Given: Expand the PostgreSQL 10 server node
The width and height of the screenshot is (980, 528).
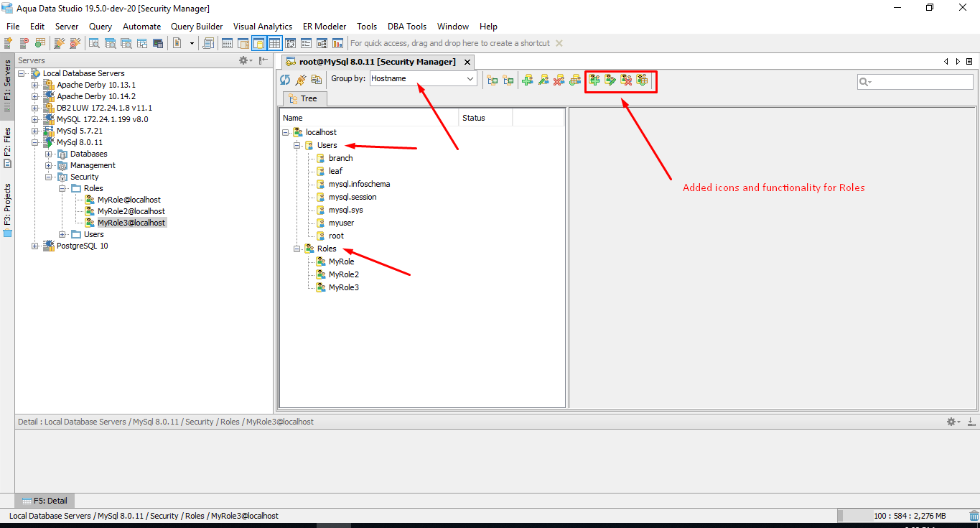Looking at the screenshot, I should (x=35, y=246).
